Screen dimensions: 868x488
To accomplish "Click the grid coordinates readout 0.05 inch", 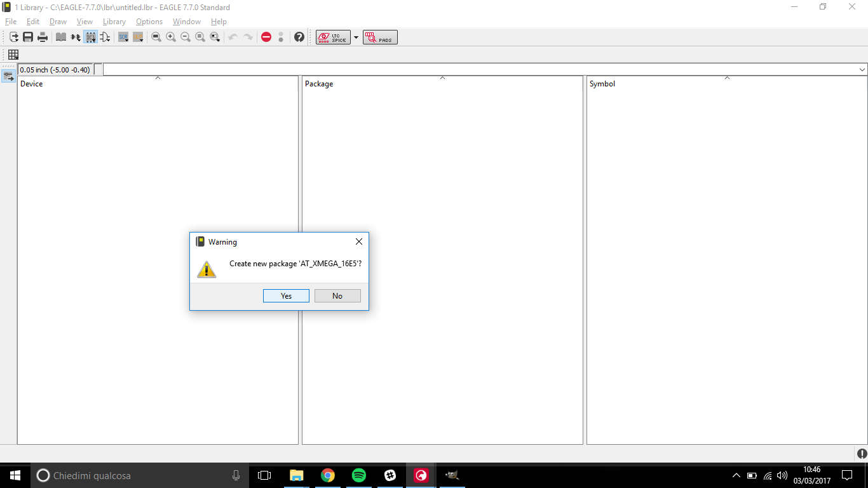I will [x=55, y=69].
